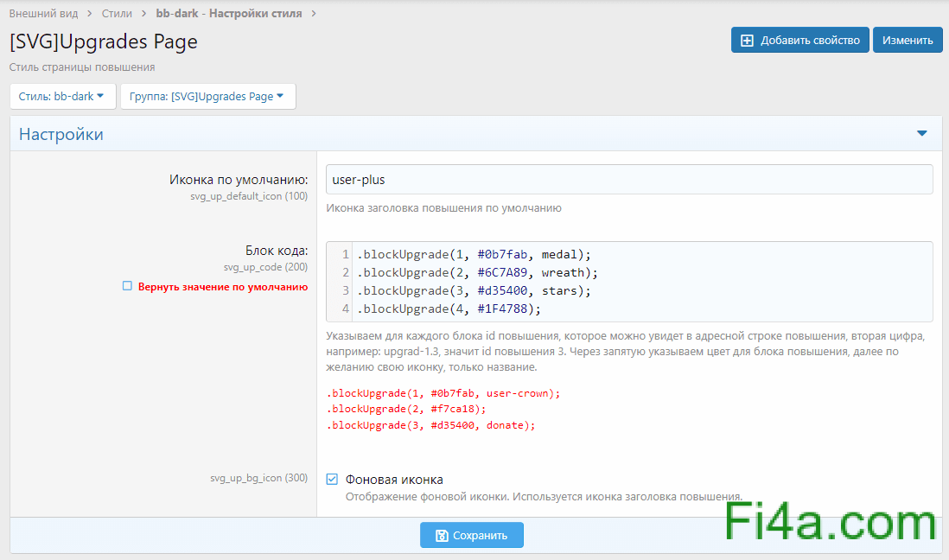Collapse the Настройки section with the arrow
The image size is (949, 560).
click(x=921, y=134)
